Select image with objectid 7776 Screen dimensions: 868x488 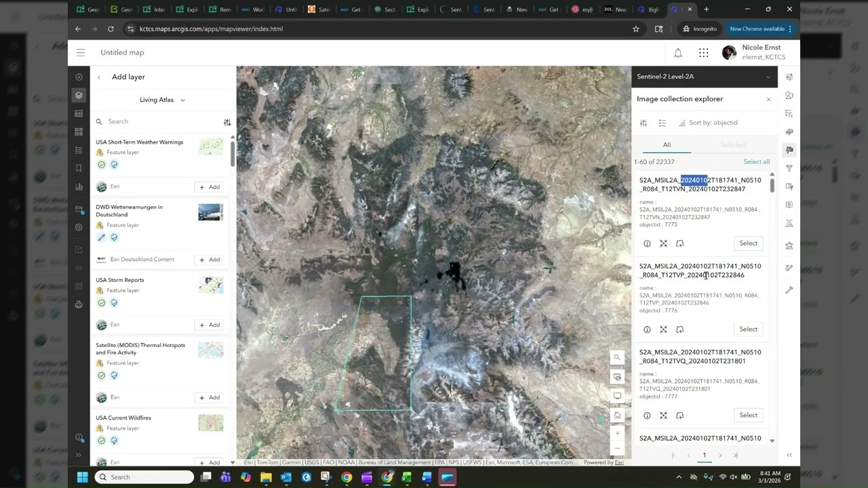[749, 329]
